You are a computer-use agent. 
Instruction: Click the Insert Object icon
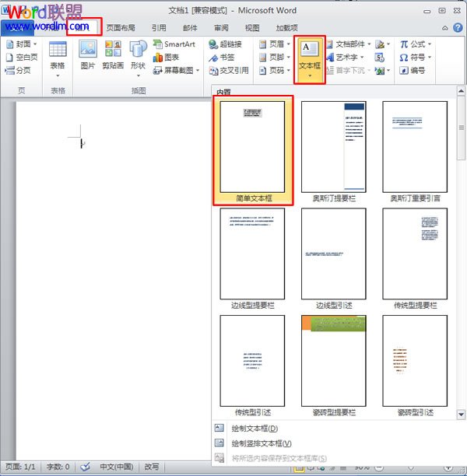[380, 71]
